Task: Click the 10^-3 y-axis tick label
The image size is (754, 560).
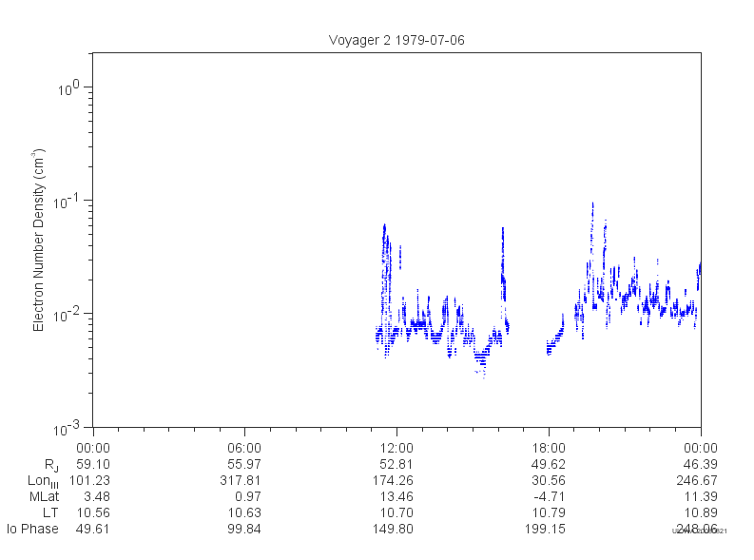Action: (x=66, y=428)
